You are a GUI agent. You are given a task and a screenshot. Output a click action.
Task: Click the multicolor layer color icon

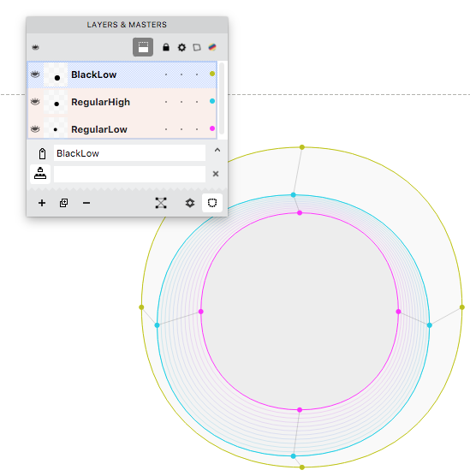[212, 47]
